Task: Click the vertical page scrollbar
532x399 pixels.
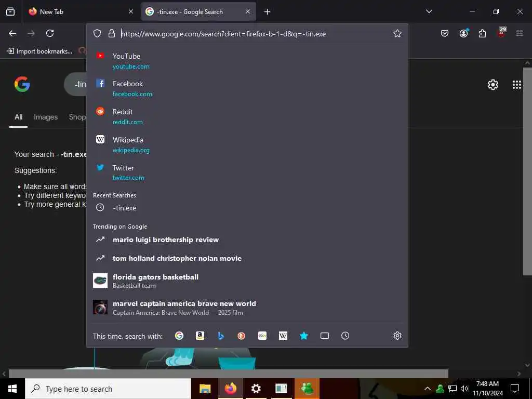Action: [x=527, y=171]
